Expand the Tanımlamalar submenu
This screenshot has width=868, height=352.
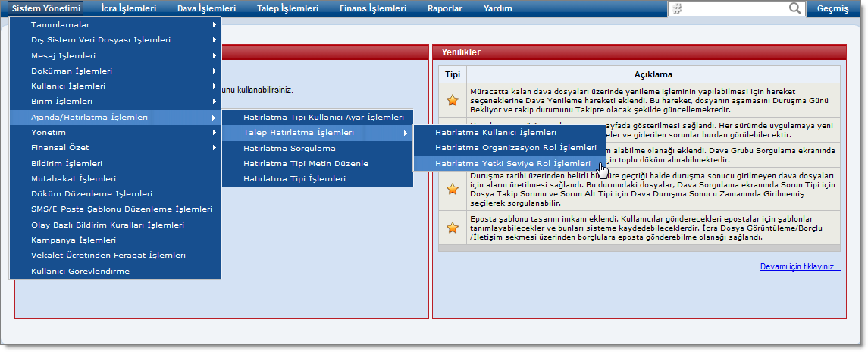click(x=115, y=25)
